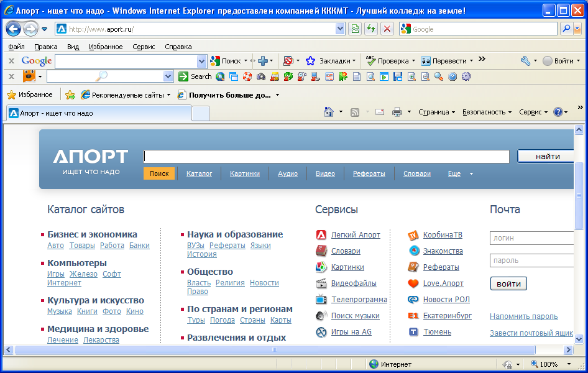Open the Правка menu
588x373 pixels.
(x=46, y=47)
